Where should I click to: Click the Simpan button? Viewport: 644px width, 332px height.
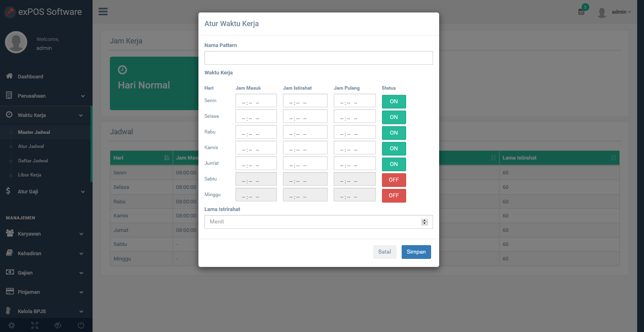[416, 252]
